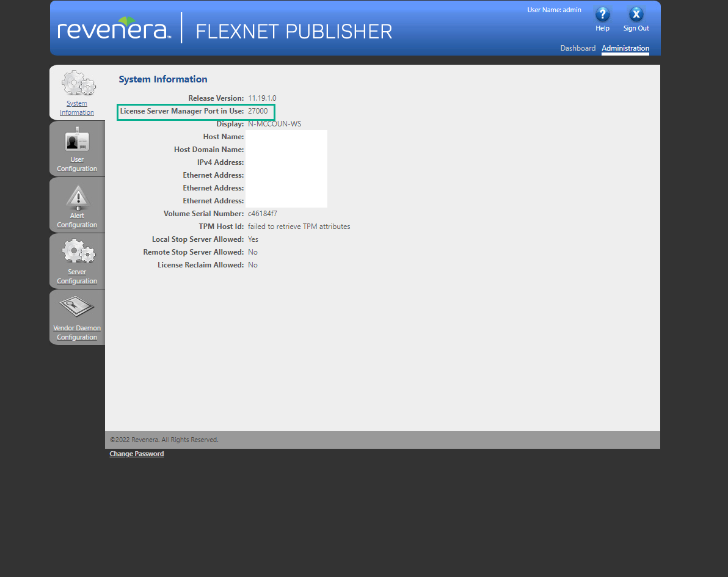
Task: Click the Server Configuration label
Action: coord(77,276)
